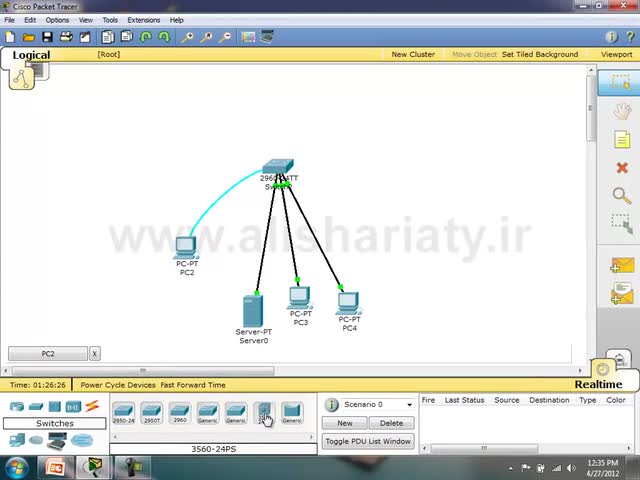Open the File menu

pos(9,20)
